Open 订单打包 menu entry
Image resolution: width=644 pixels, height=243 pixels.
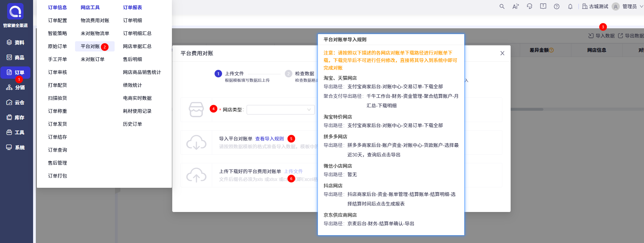pos(58,176)
